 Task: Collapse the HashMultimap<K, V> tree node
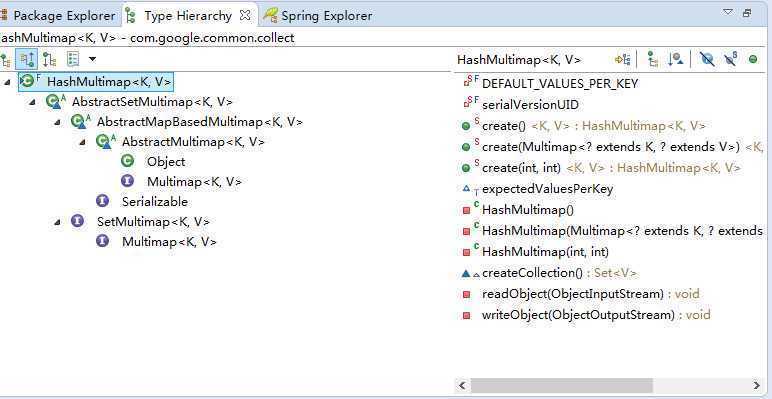coord(7,82)
